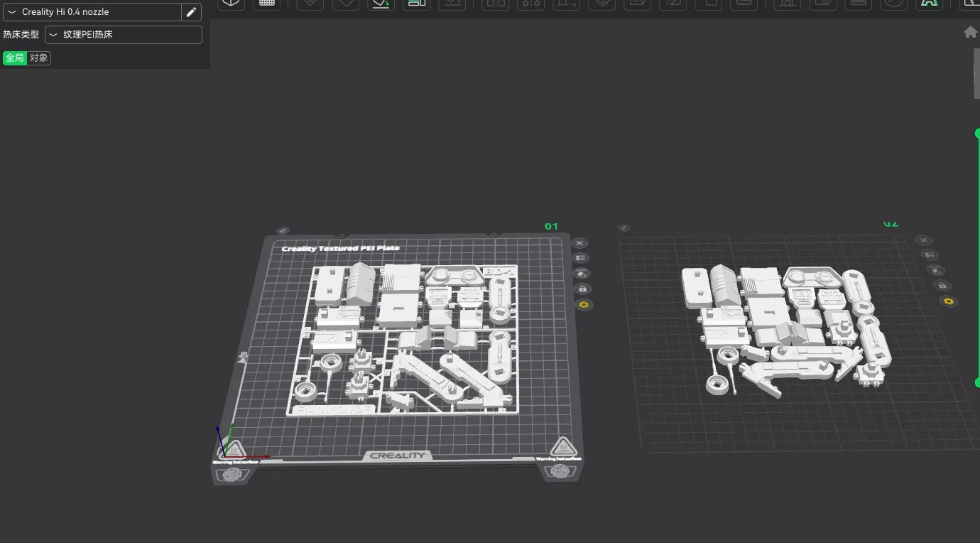980x543 pixels.
Task: Open the Creality Hi 0.4 nozzle printer dropdown
Action: click(x=92, y=12)
